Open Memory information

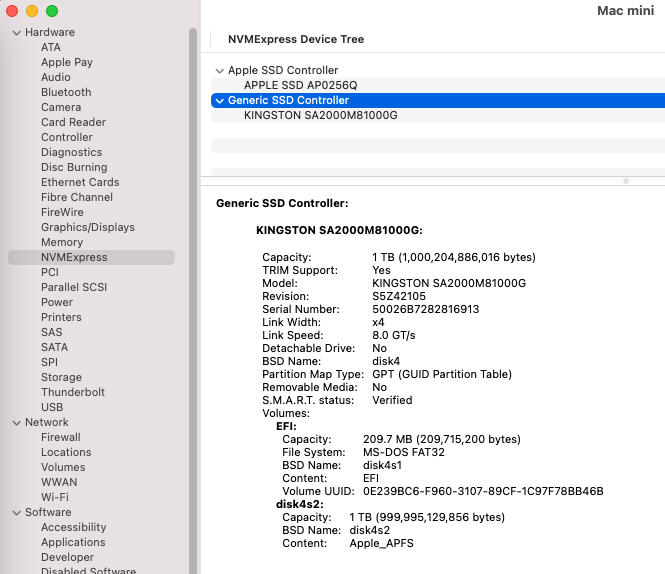(61, 242)
